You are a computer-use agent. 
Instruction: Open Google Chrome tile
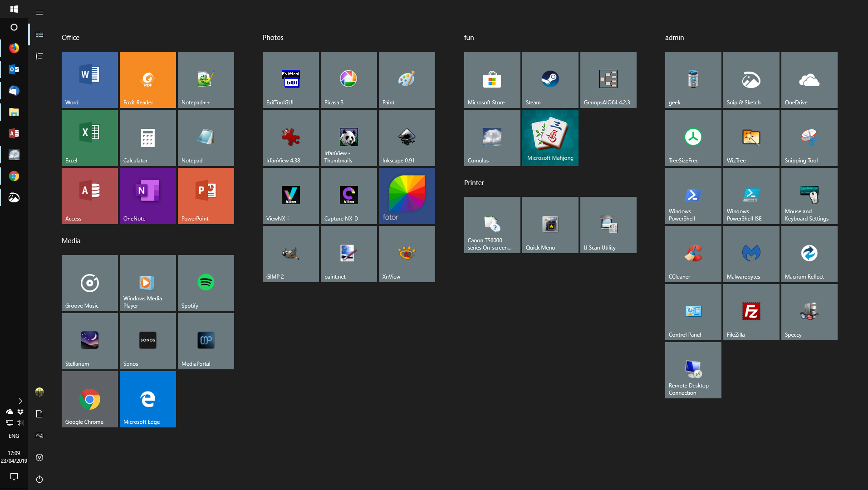pyautogui.click(x=90, y=399)
